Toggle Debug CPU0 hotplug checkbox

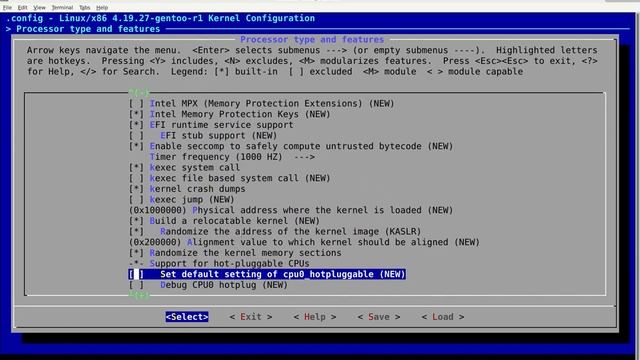pyautogui.click(x=136, y=284)
